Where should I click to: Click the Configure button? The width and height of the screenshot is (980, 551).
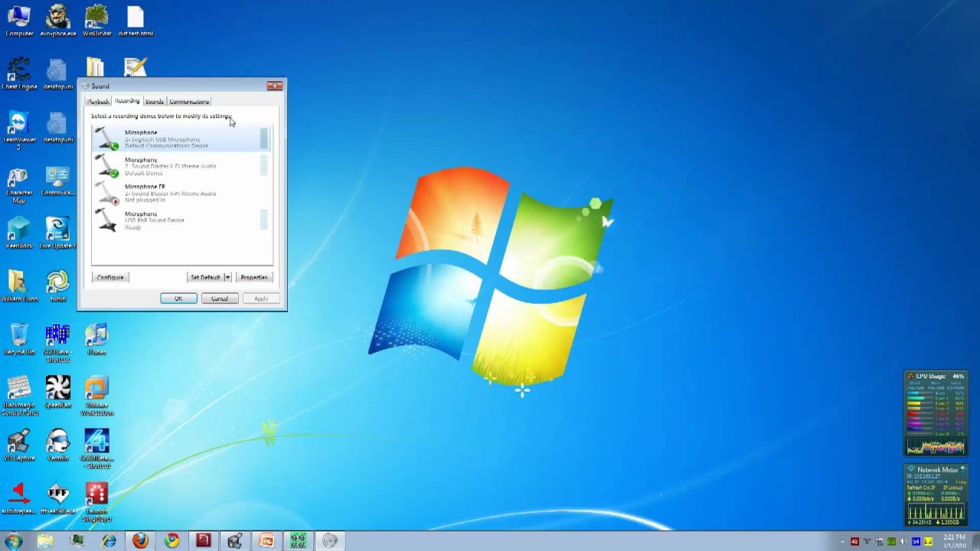click(110, 277)
